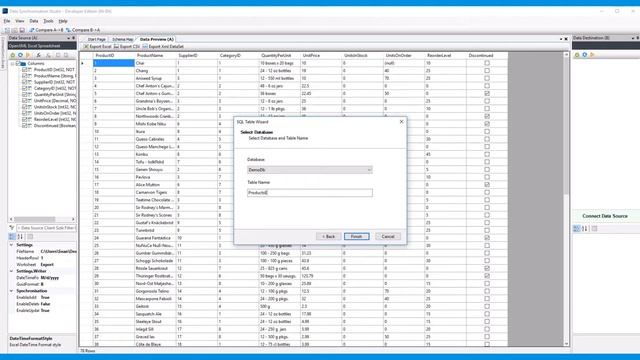This screenshot has width=640, height=360.
Task: Click the new project toolbar icon
Action: pos(7,30)
